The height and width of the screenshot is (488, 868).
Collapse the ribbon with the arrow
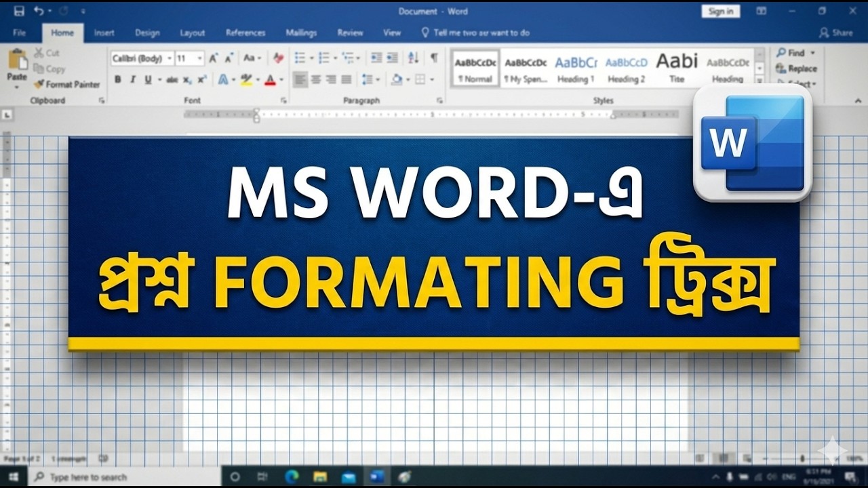click(x=858, y=101)
